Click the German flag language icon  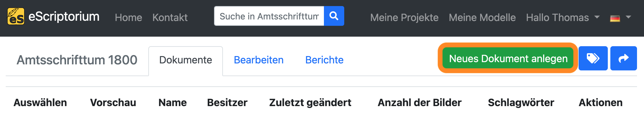coord(615,18)
